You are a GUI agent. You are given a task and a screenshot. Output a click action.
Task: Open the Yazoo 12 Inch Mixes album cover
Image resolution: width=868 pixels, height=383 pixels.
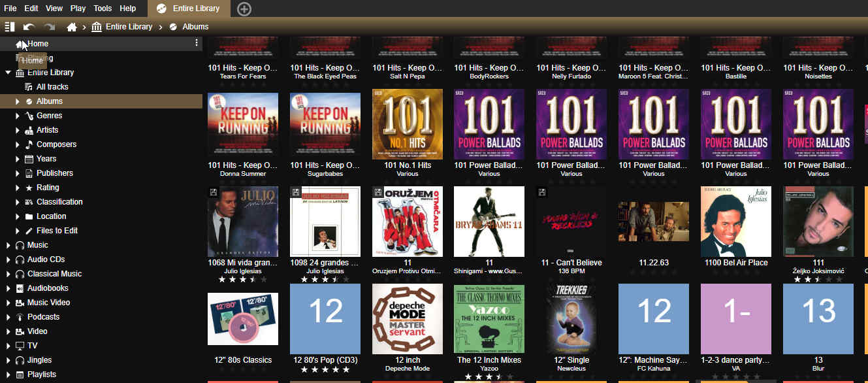(489, 319)
